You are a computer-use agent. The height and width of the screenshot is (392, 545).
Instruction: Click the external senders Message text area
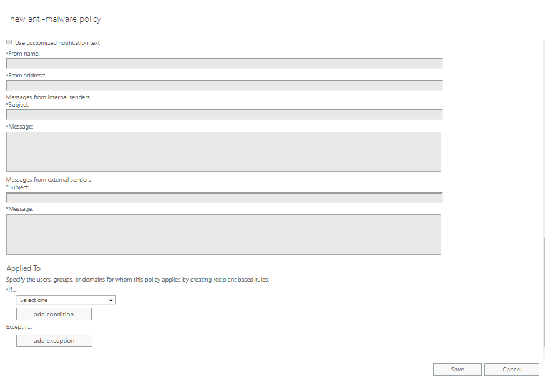pos(224,234)
